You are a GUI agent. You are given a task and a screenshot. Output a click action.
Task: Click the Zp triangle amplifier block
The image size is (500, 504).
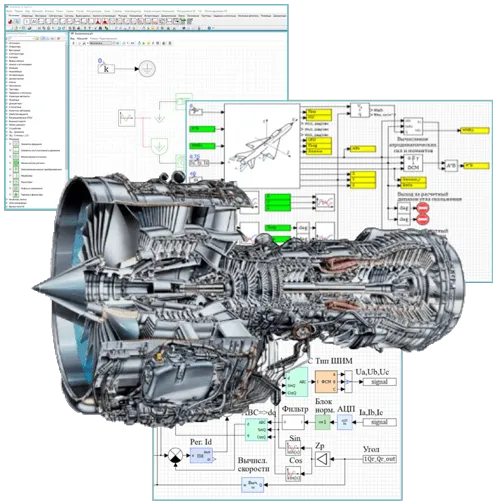pyautogui.click(x=322, y=459)
